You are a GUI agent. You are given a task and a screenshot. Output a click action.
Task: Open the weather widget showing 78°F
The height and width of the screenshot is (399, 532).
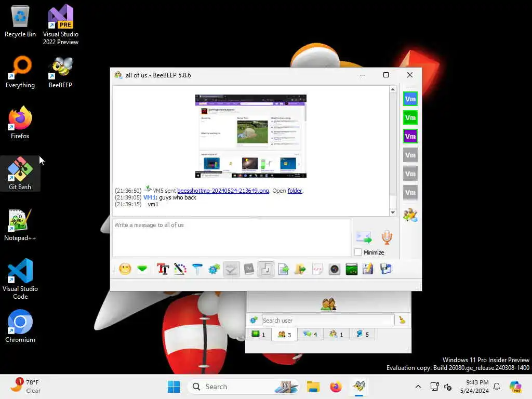pyautogui.click(x=25, y=387)
